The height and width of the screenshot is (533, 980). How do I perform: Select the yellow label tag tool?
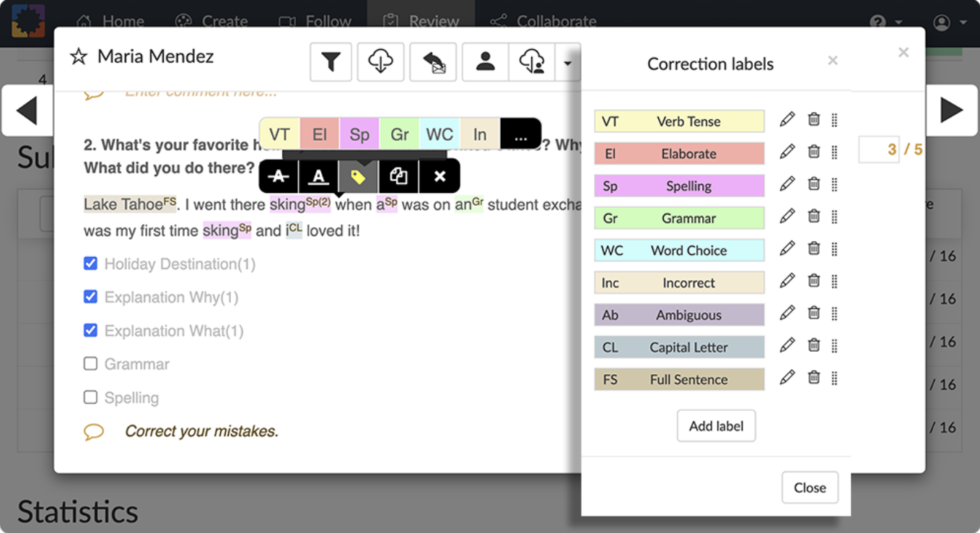tap(359, 175)
